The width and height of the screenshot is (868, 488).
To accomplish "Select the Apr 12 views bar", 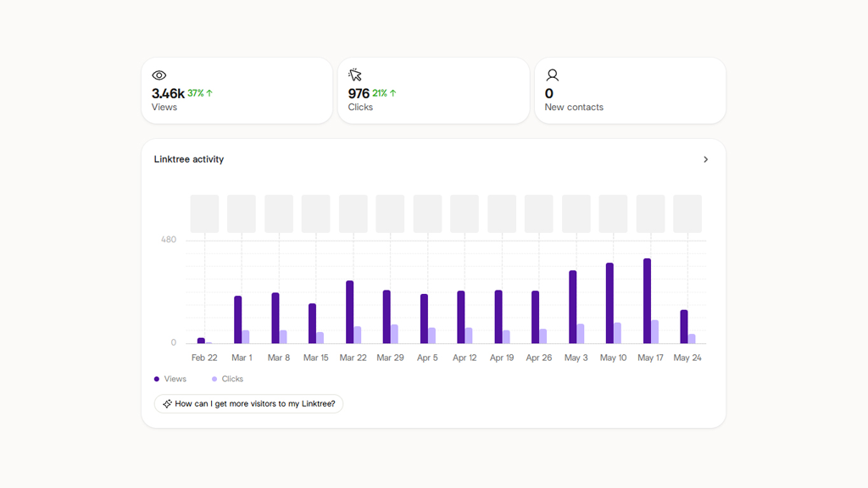I will [x=461, y=317].
